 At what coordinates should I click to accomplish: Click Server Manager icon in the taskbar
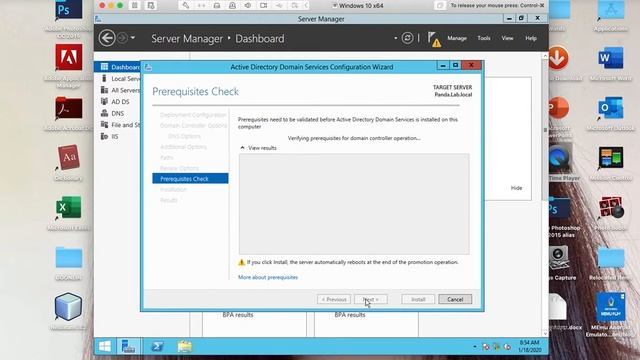point(129,346)
